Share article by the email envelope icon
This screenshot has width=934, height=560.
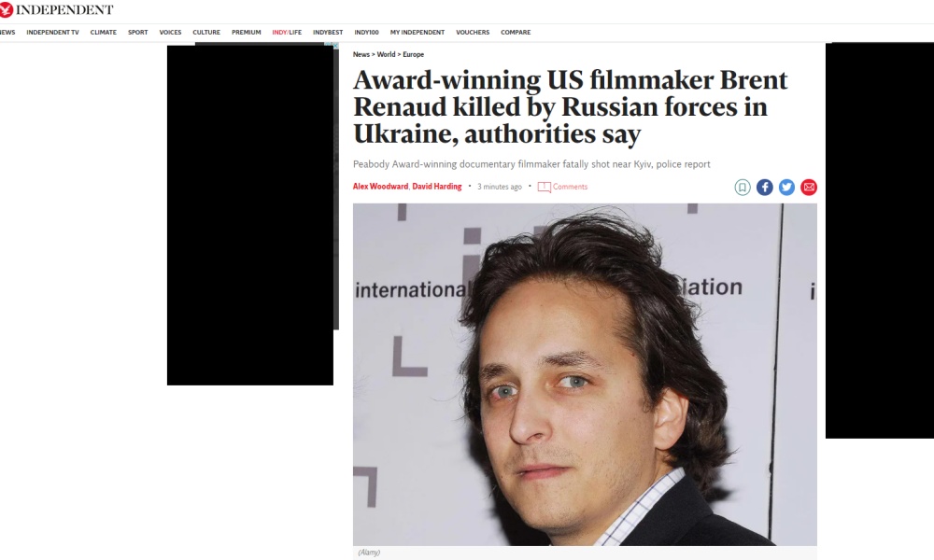click(x=809, y=188)
